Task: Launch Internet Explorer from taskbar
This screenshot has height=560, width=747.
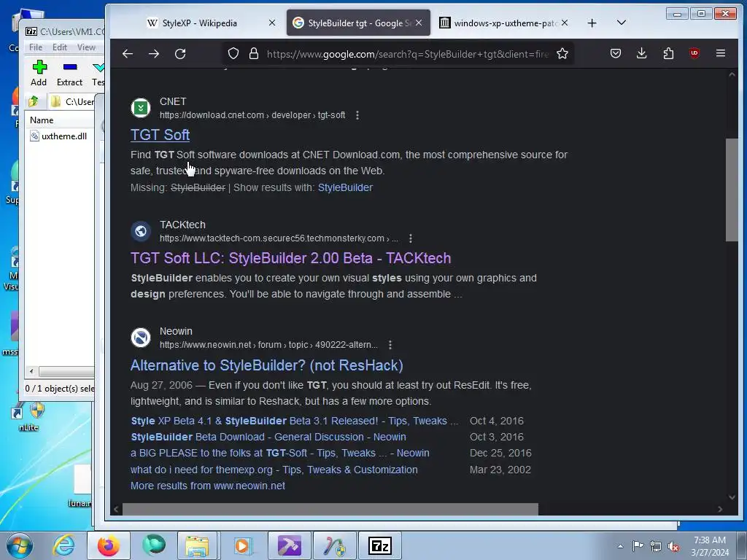Action: (x=64, y=545)
